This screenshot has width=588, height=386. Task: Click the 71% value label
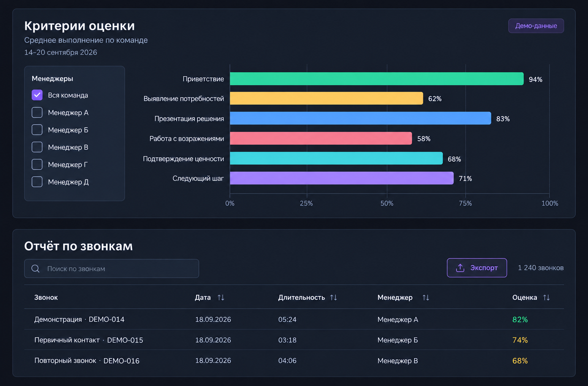click(465, 179)
